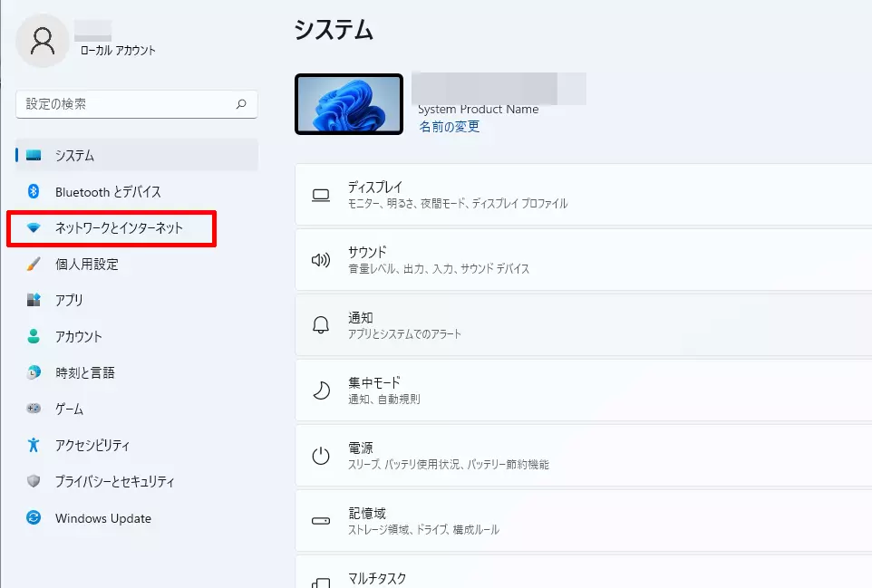Click the desktop wallpaper thumbnail
This screenshot has width=872, height=588.
pos(349,104)
